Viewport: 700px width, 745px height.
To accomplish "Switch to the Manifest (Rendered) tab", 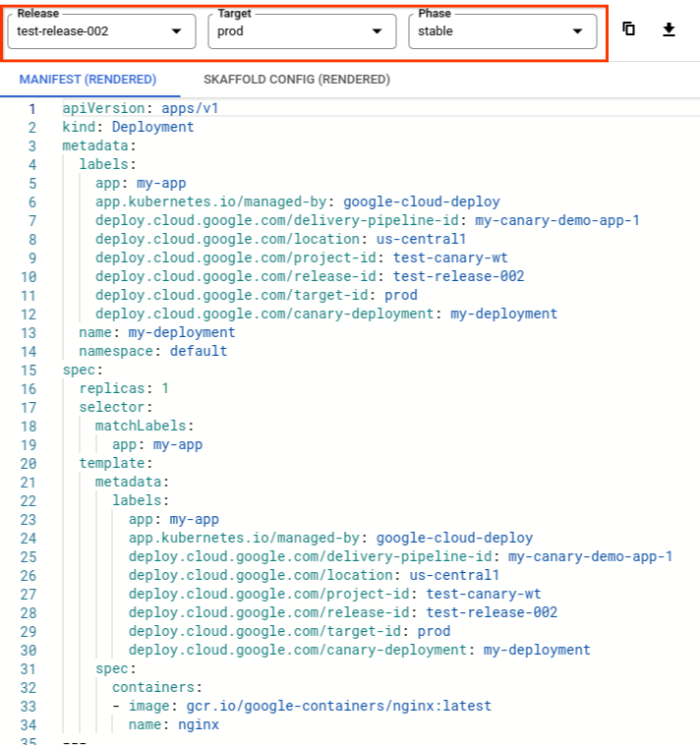I will coord(87,80).
